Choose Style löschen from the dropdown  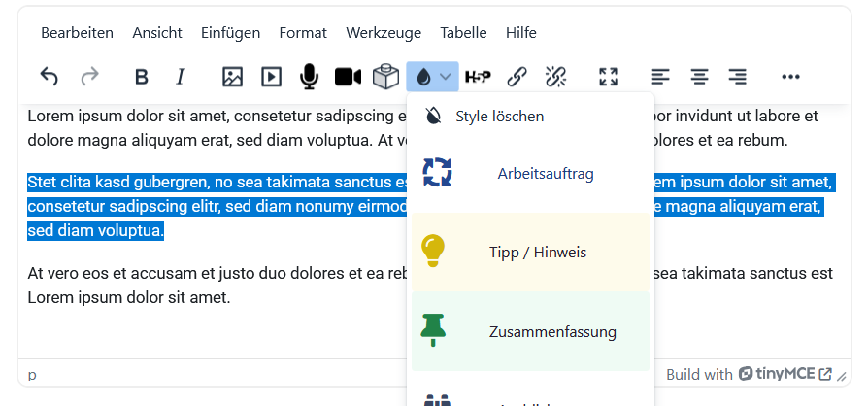click(x=499, y=117)
